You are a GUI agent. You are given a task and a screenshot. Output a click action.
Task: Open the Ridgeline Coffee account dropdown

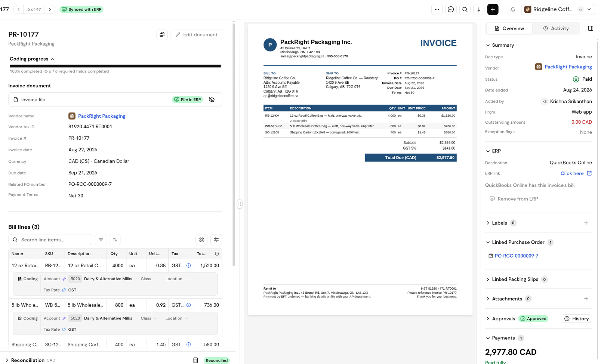tap(558, 9)
